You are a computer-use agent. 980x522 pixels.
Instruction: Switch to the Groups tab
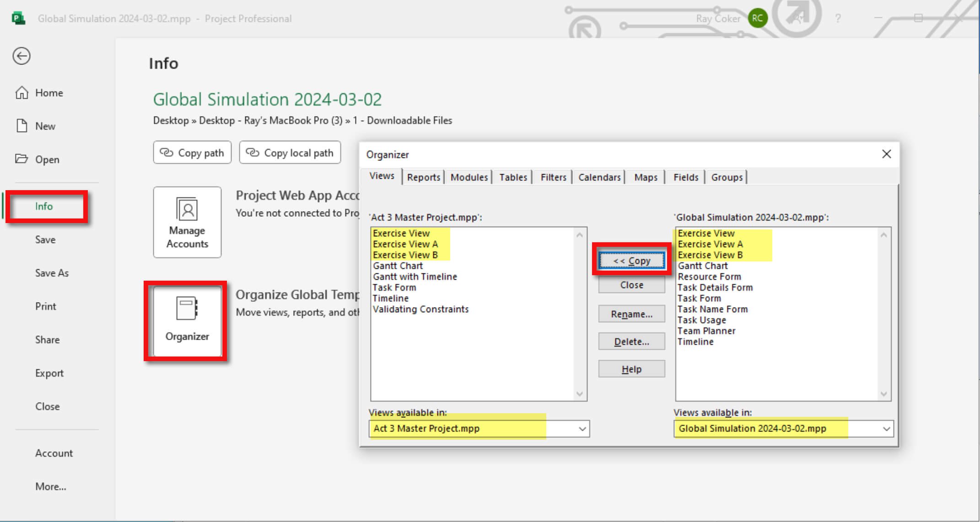(727, 177)
